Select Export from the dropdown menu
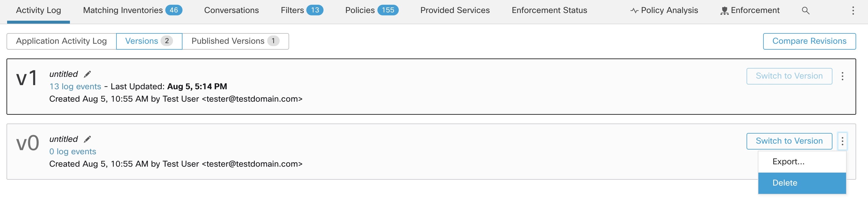 tap(788, 162)
